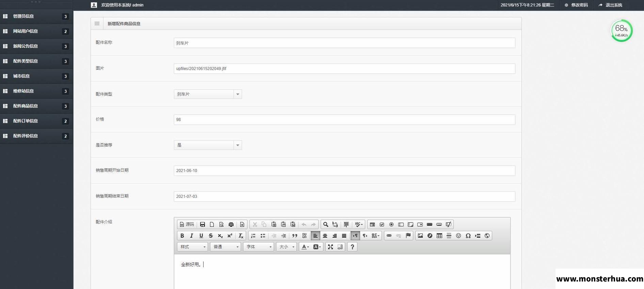
Task: Open the Templates icon in editor toolbar
Action: point(242,224)
